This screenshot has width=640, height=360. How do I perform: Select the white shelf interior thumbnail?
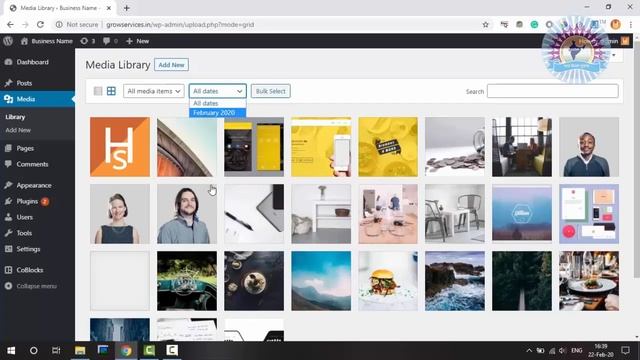[321, 214]
